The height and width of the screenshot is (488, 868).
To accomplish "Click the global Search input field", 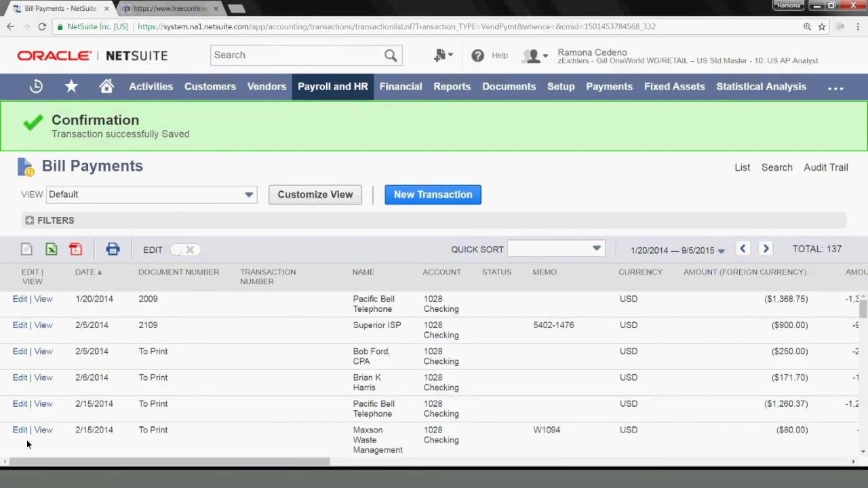I will point(297,55).
